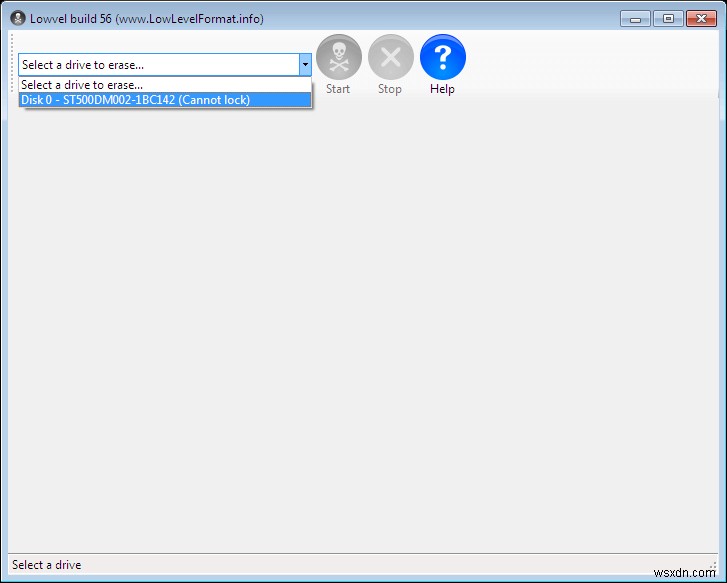Maximize the Lowvel window
727x583 pixels.
coord(668,19)
